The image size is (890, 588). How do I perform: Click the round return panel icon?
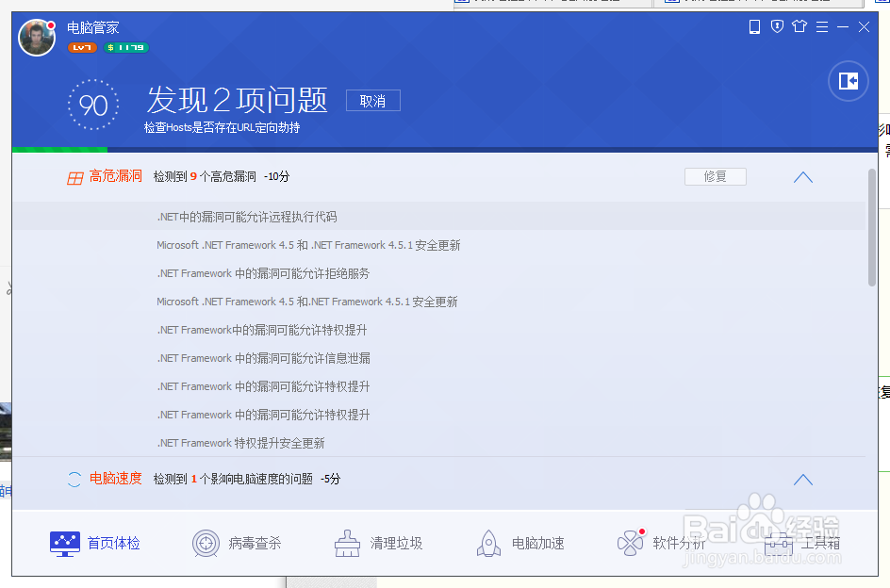(x=848, y=81)
